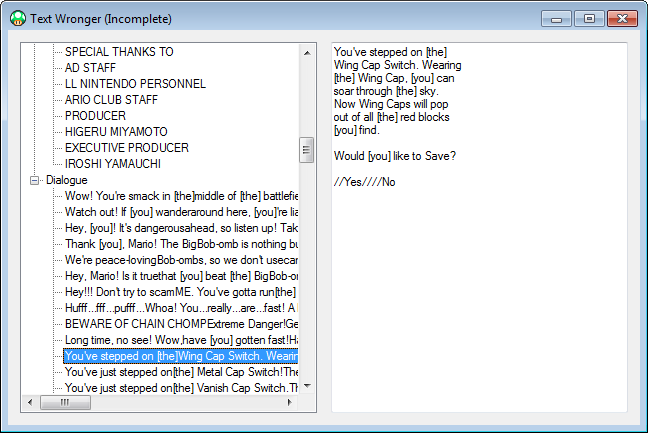The height and width of the screenshot is (433, 648).
Task: Click tree vertical scrollbar up arrow
Action: [x=307, y=53]
